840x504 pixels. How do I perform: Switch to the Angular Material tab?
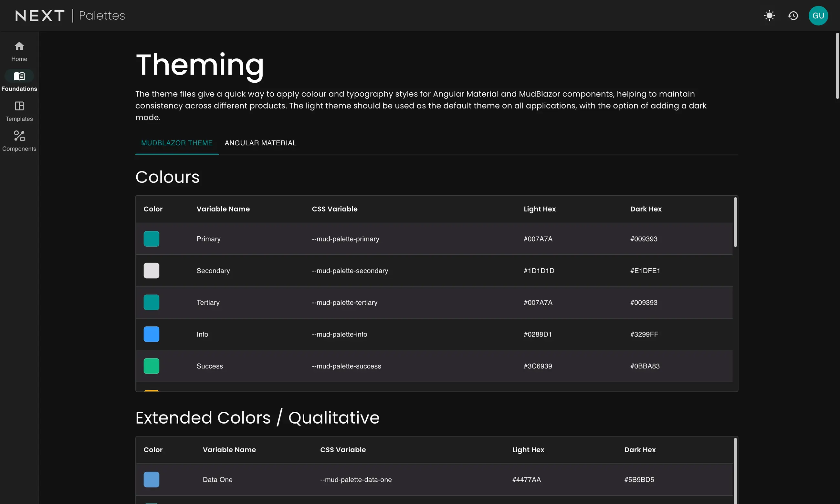point(260,143)
